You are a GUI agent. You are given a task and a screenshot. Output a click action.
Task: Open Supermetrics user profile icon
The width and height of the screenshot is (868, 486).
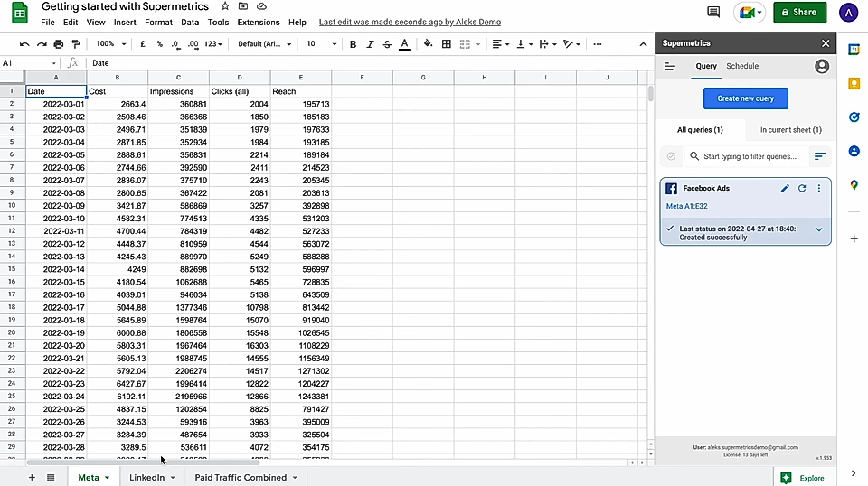(822, 66)
